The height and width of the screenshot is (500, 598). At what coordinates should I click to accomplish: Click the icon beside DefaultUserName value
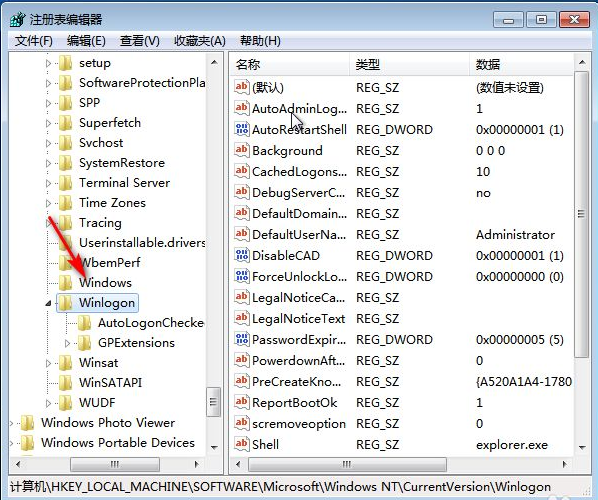(x=242, y=234)
